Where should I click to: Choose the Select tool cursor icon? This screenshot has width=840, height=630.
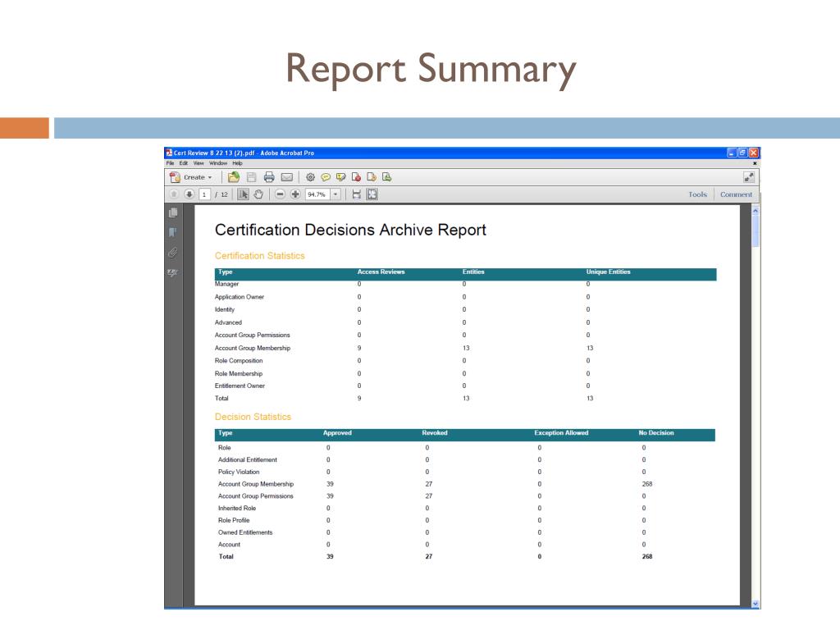coord(243,194)
